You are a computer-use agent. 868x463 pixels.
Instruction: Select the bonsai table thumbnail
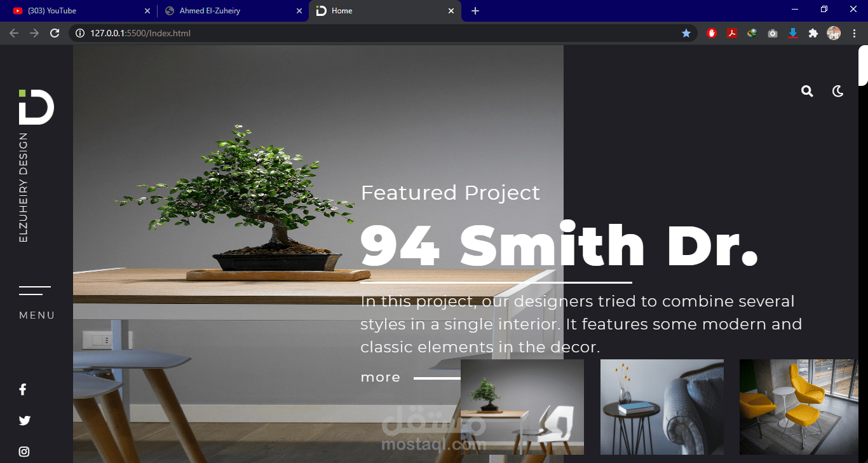point(522,407)
